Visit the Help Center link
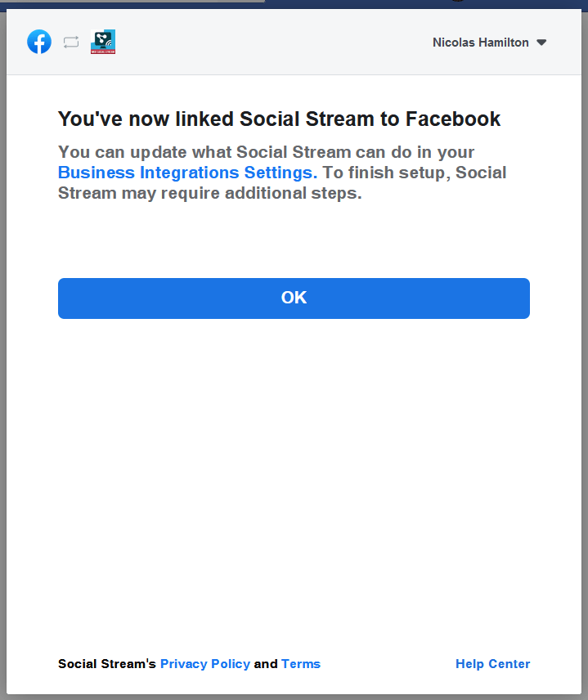 pos(492,664)
